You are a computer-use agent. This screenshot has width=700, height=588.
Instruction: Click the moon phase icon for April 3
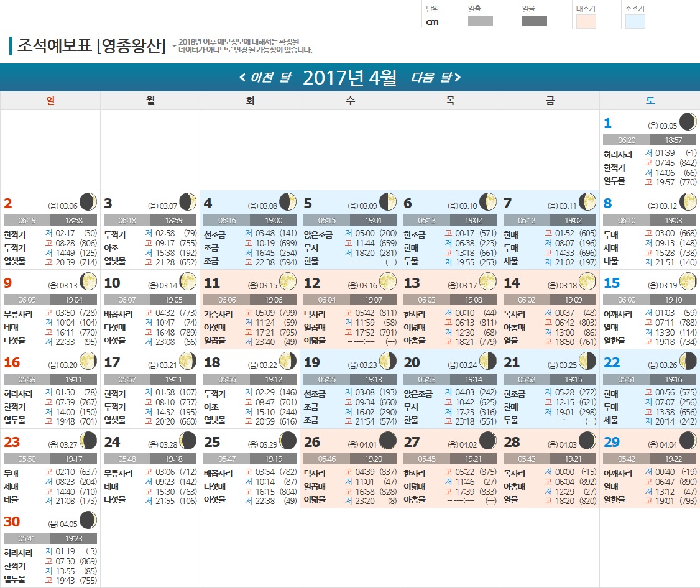point(188,202)
